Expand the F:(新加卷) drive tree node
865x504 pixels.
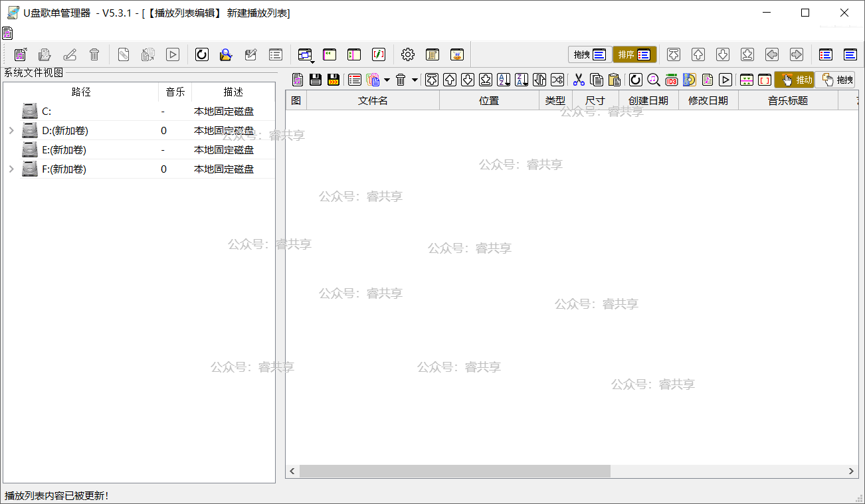pyautogui.click(x=11, y=169)
